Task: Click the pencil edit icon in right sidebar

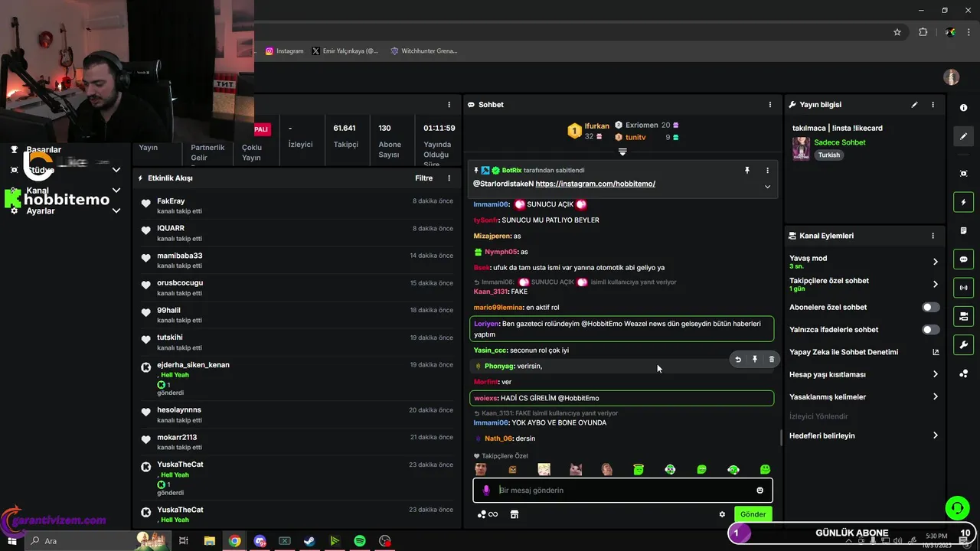Action: [963, 136]
